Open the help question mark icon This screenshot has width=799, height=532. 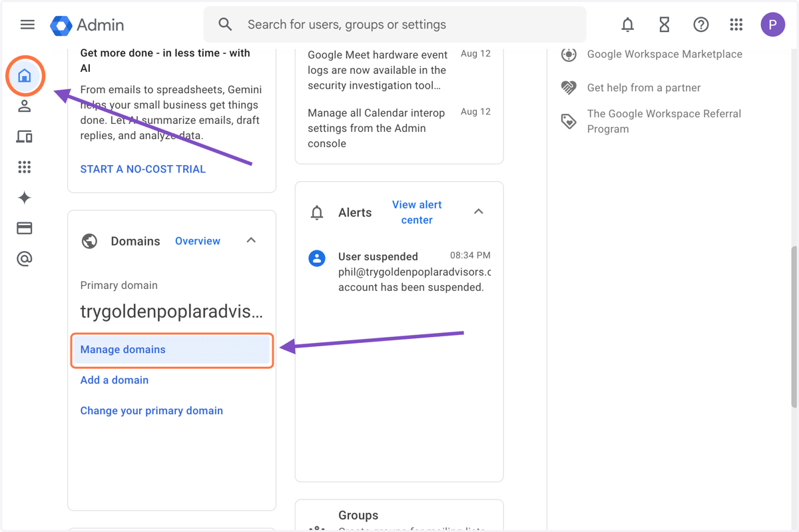[700, 25]
